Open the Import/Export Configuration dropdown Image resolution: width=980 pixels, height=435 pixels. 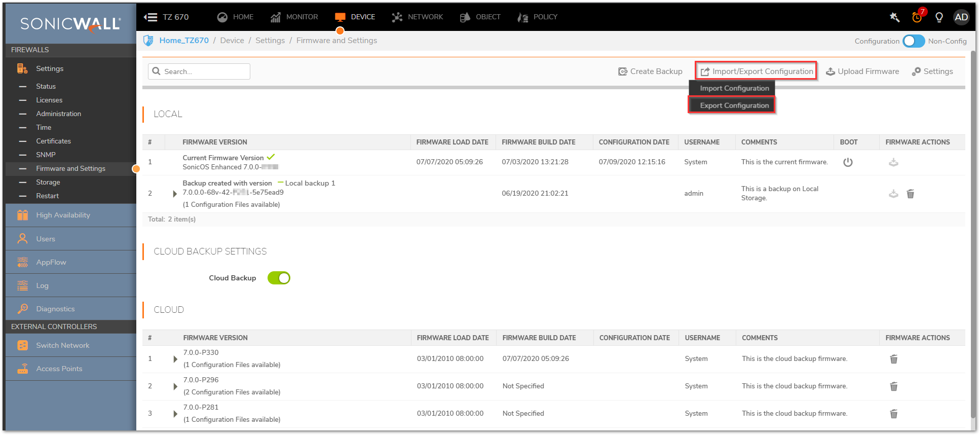coord(757,71)
